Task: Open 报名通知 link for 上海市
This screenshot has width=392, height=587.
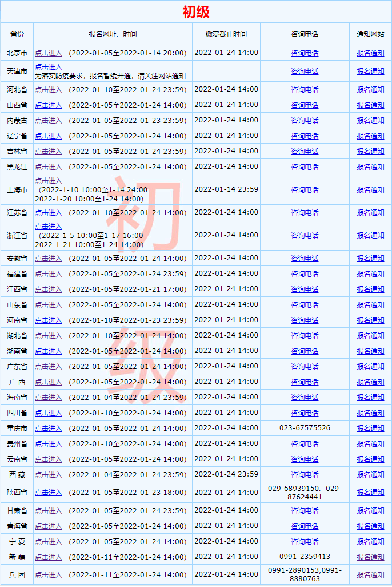Action: (x=370, y=190)
